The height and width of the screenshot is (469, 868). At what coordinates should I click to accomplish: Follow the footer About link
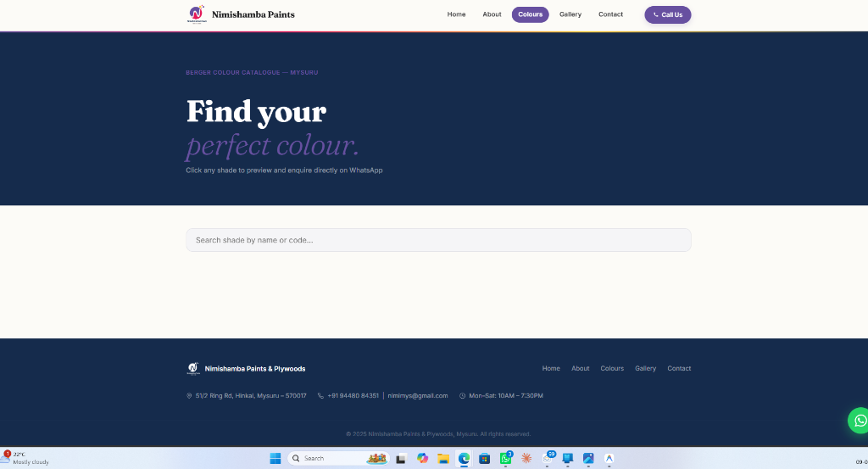[580, 368]
